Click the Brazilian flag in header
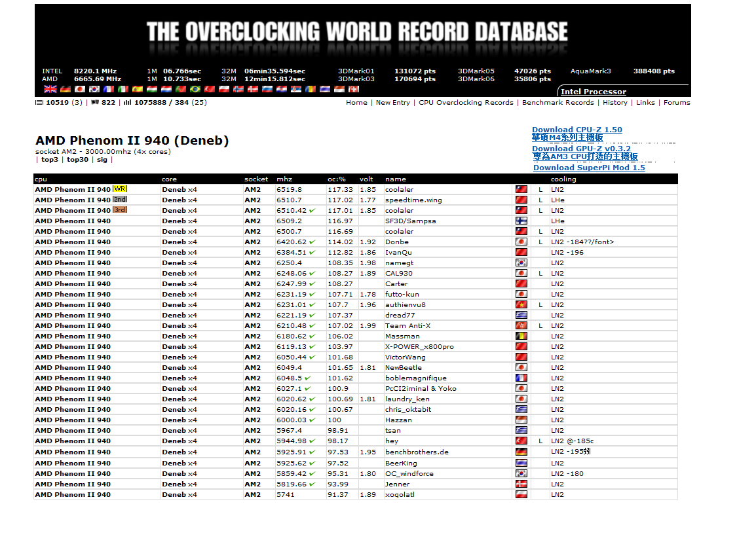 tap(195, 89)
